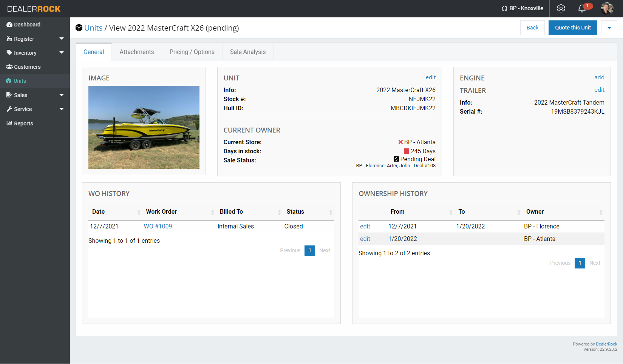Click the Quote this Unit button

pyautogui.click(x=573, y=28)
